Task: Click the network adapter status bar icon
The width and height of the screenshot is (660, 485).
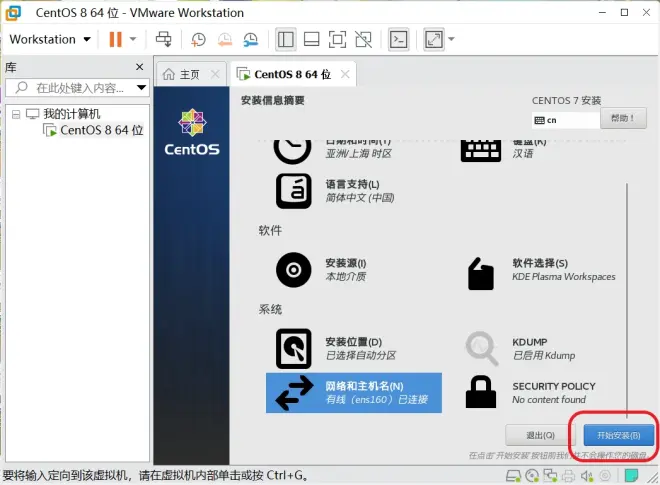Action: click(550, 476)
